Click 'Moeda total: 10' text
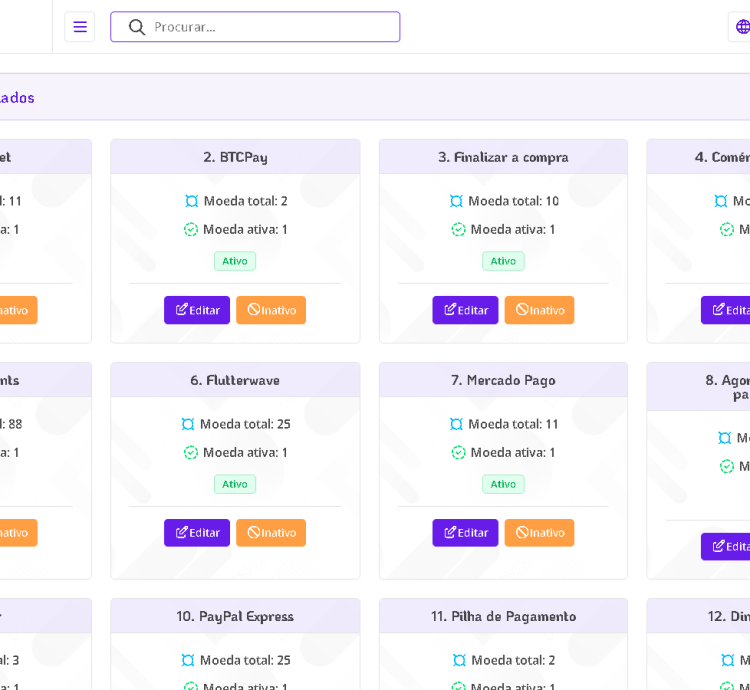750x690 pixels. 513,201
